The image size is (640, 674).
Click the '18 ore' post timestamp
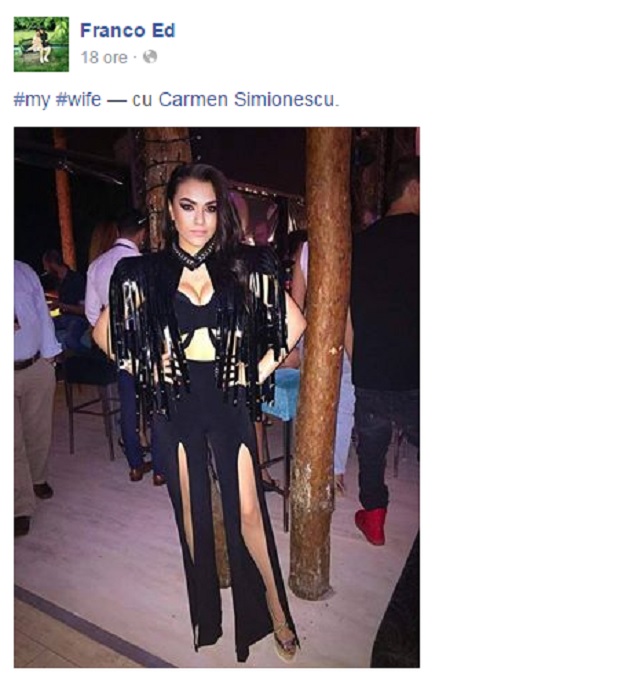pyautogui.click(x=104, y=57)
